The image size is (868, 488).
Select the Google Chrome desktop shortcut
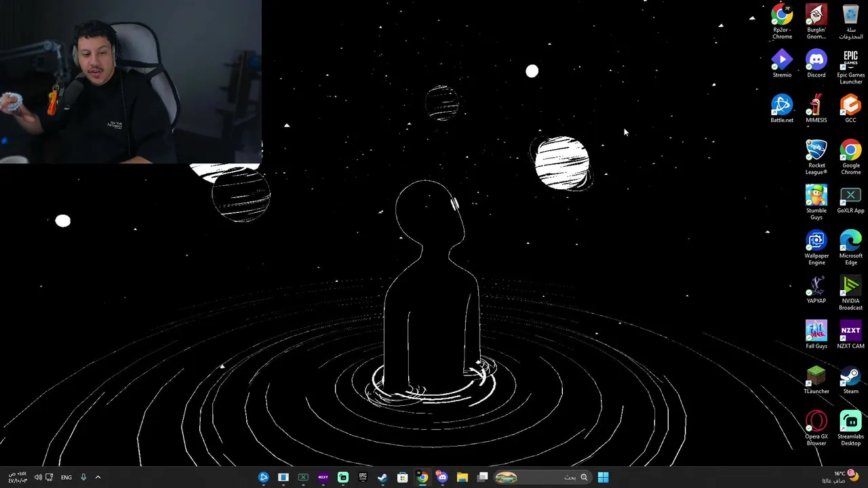point(850,157)
